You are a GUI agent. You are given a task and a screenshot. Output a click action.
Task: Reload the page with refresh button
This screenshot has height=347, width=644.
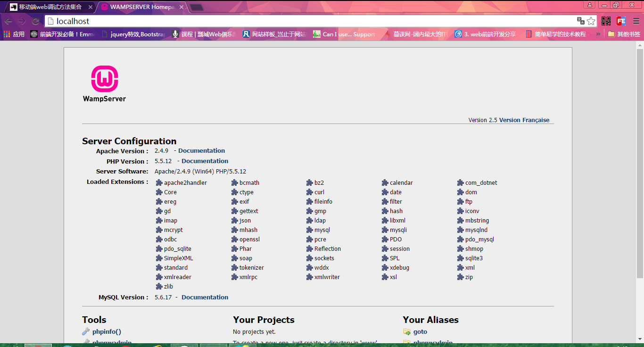pos(35,21)
